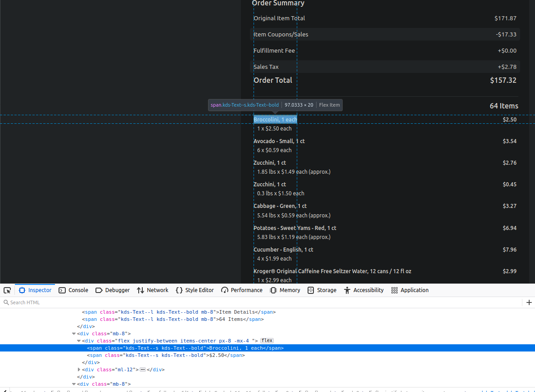
Task: Click the ellipsis badge in ml-12 div
Action: pyautogui.click(x=143, y=369)
